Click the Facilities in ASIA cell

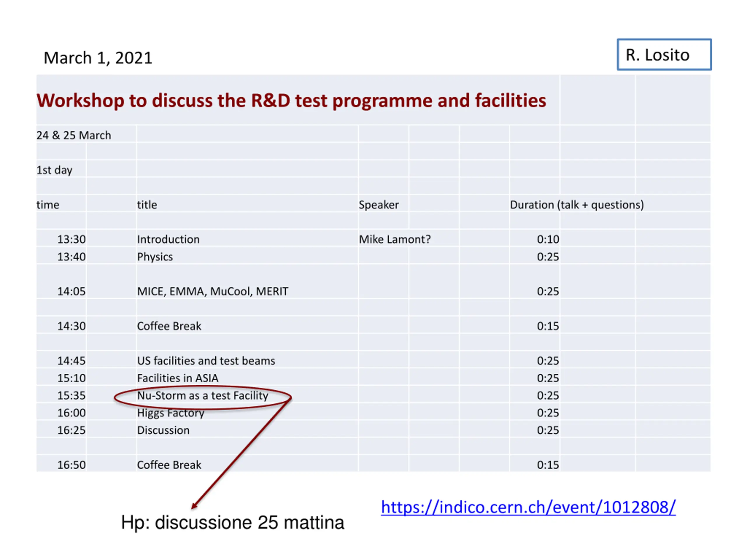point(178,378)
